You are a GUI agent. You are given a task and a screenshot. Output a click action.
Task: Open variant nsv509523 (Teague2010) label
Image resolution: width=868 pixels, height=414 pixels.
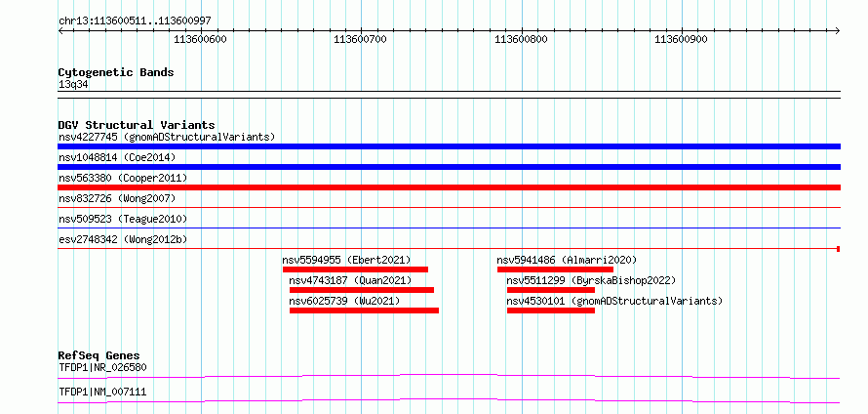click(123, 219)
